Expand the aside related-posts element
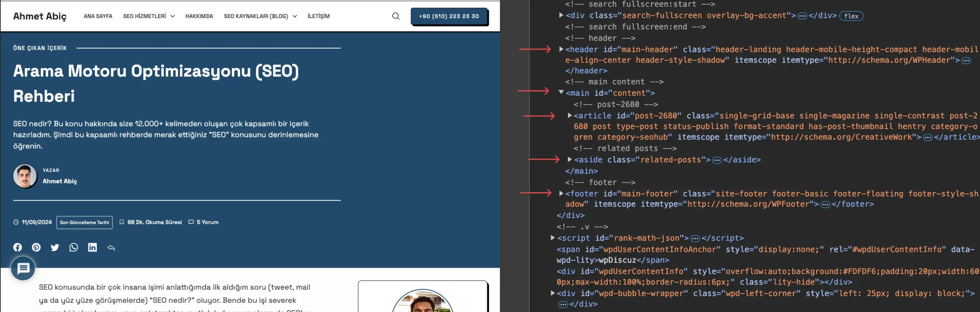This screenshot has width=980, height=312. (570, 159)
